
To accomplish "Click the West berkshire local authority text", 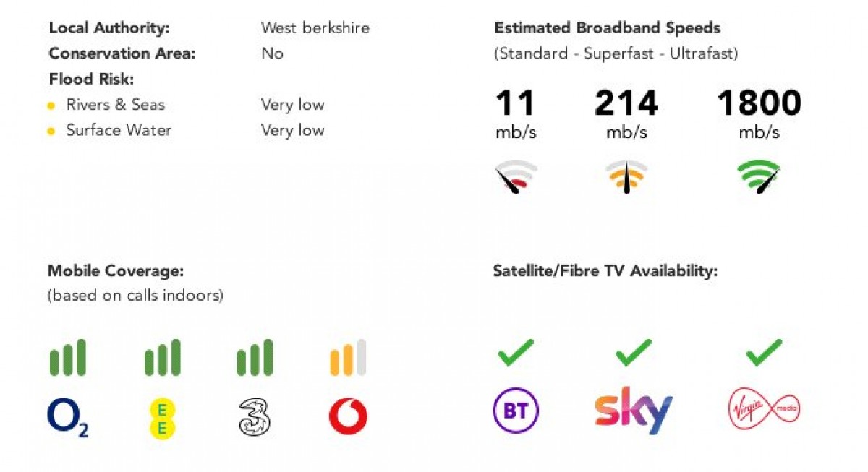I will [x=315, y=28].
